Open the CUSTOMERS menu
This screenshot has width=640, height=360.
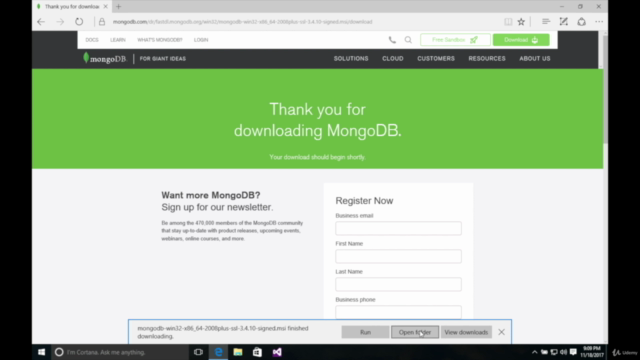click(436, 58)
